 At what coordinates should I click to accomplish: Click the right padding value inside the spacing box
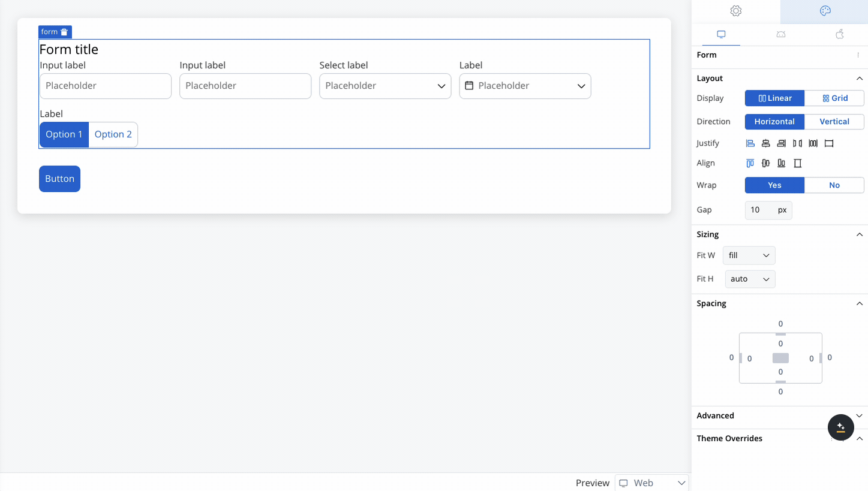tap(812, 359)
